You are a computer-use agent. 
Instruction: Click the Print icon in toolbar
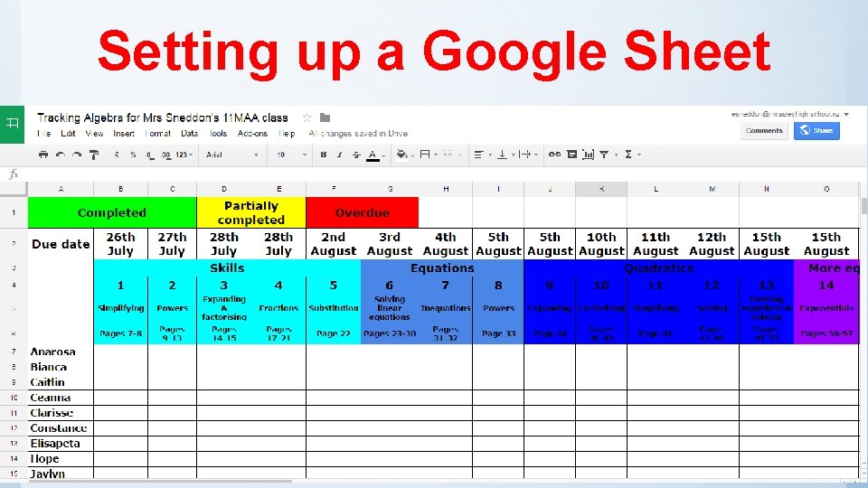click(x=43, y=155)
